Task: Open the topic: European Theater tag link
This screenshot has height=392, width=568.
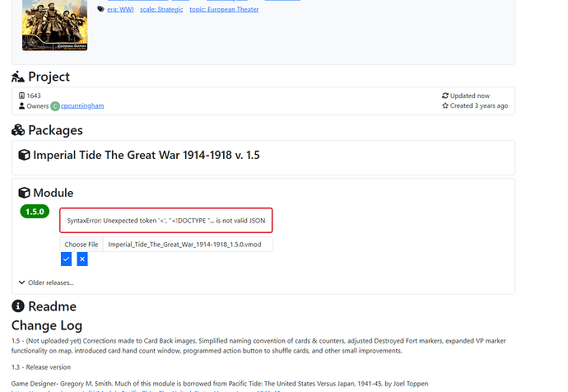Action: tap(224, 9)
